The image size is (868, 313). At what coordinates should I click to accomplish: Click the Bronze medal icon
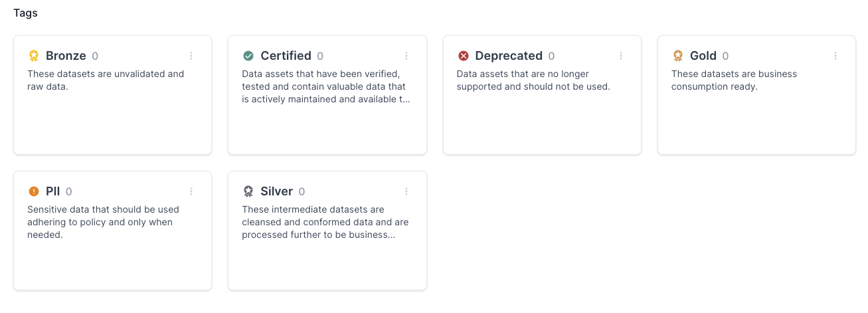[34, 56]
